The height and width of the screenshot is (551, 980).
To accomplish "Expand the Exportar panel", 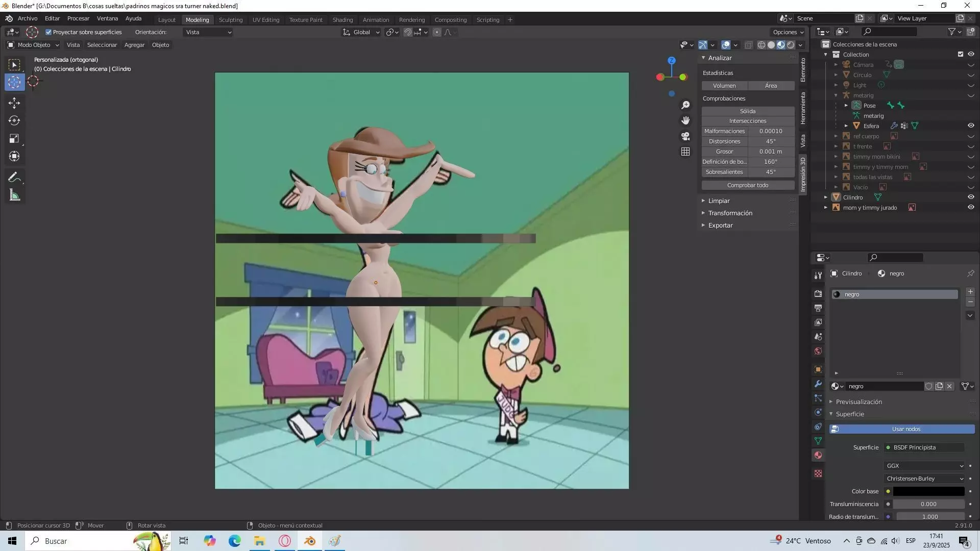I will point(720,226).
